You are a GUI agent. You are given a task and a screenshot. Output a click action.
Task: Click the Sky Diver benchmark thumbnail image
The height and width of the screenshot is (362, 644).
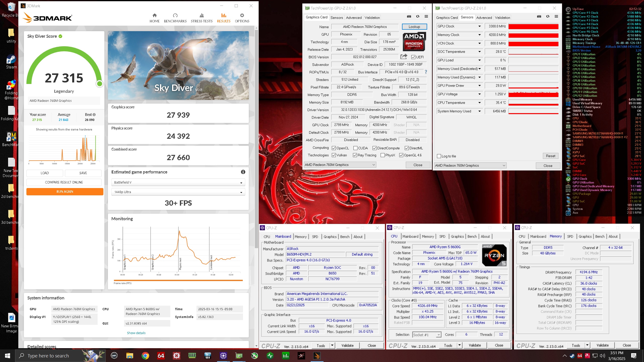point(178,65)
